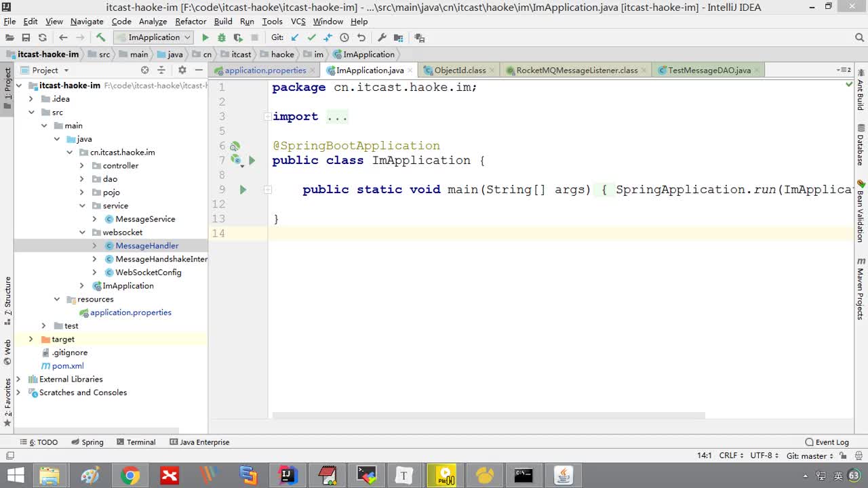868x488 pixels.
Task: Click the run gutter icon beside main method
Action: pyautogui.click(x=243, y=190)
